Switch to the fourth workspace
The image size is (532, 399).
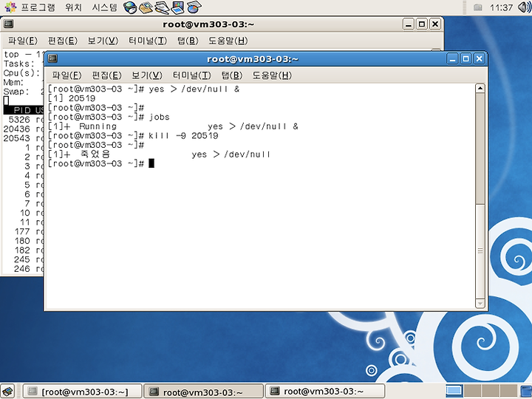click(x=508, y=391)
